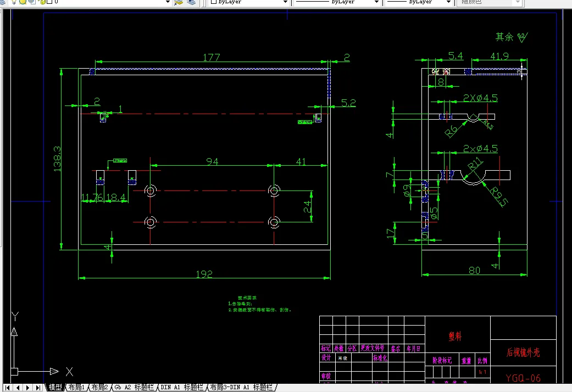The width and height of the screenshot is (572, 392).
Task: Select the ø9 diameter dimension
Action: pos(407,190)
